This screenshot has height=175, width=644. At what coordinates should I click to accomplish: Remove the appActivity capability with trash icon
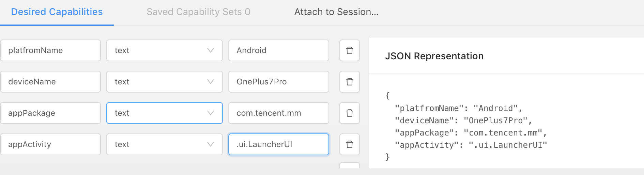click(x=349, y=144)
